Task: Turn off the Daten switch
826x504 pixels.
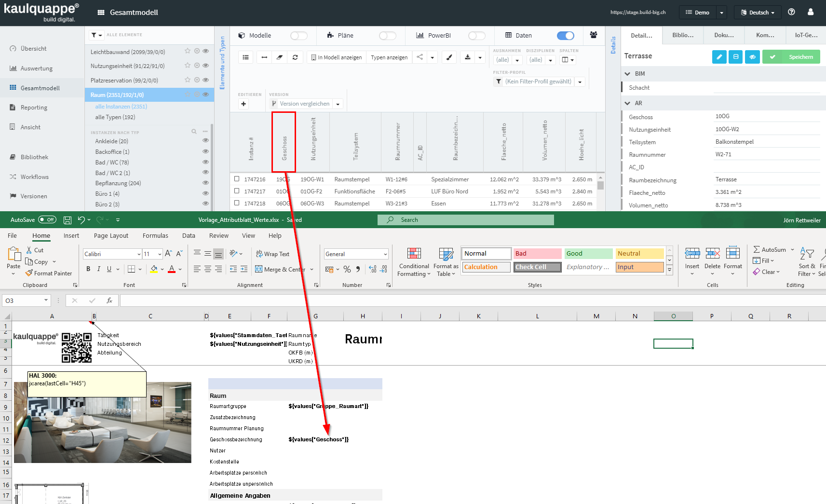Action: click(x=566, y=36)
